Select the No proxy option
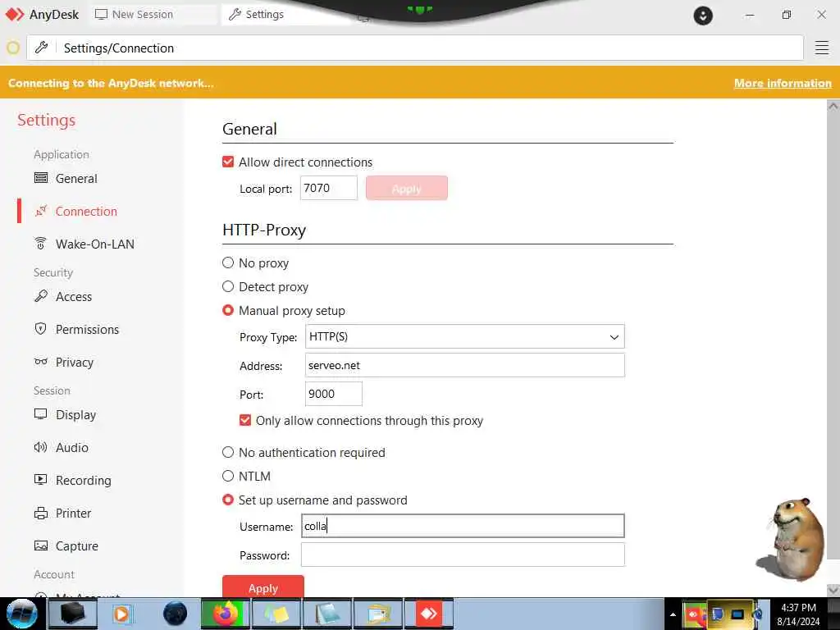The image size is (840, 630). 228,262
